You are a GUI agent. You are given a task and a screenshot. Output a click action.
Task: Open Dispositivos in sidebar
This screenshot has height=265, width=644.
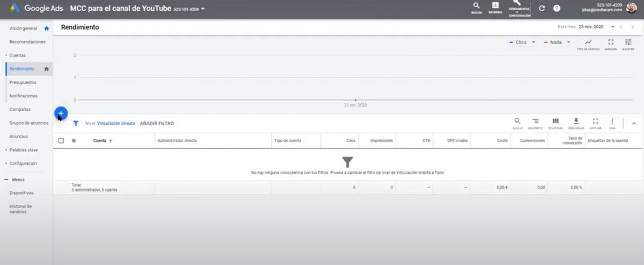click(x=21, y=192)
